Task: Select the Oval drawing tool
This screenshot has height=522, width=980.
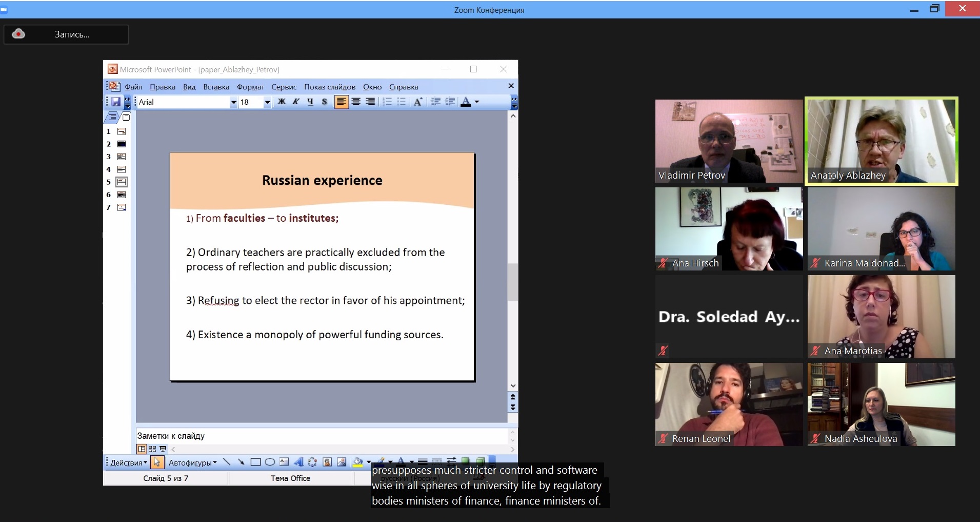Action: 270,462
